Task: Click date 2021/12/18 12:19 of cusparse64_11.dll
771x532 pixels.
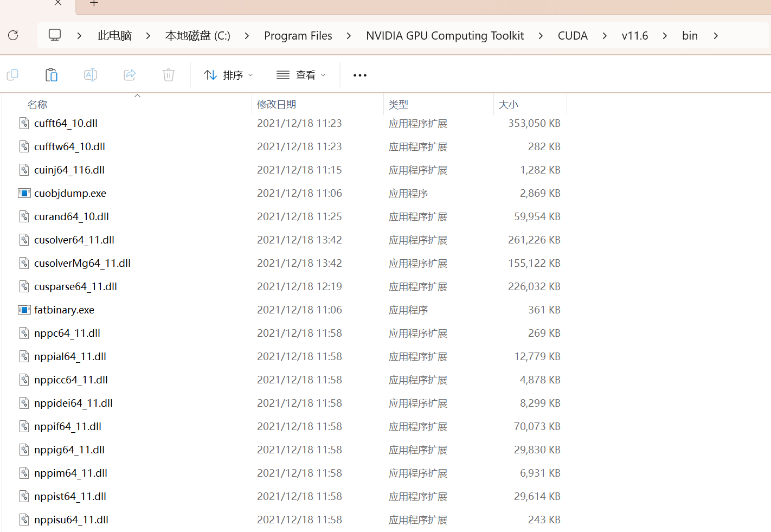Action: pos(299,286)
